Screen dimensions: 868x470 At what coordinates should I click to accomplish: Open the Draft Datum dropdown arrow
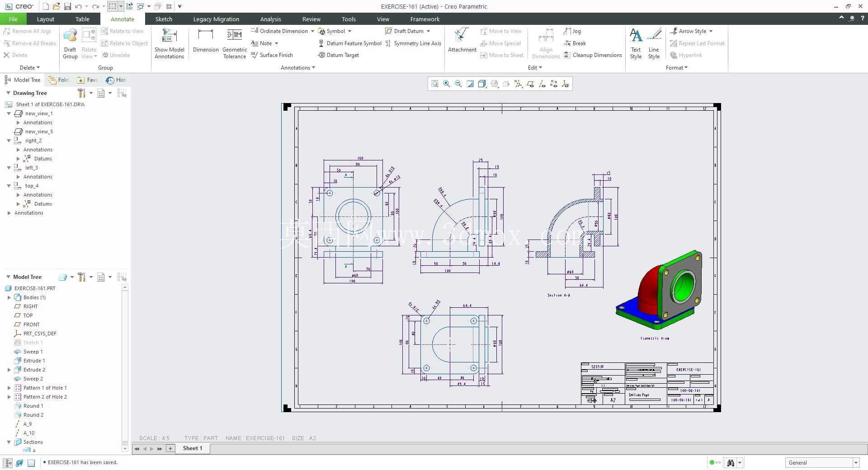tap(428, 31)
